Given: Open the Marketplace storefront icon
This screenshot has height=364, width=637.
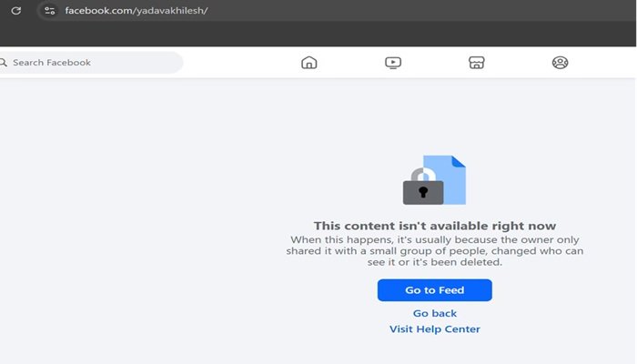Looking at the screenshot, I should point(477,63).
